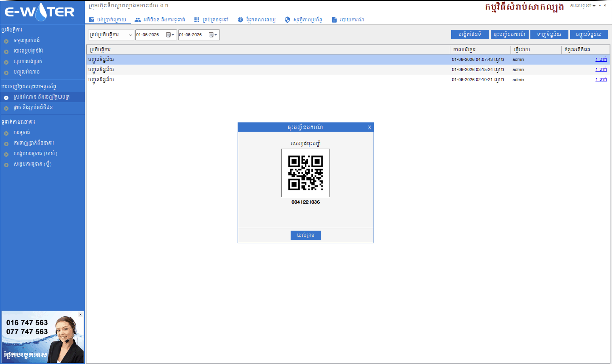Open the end date calendar dropdown

213,35
